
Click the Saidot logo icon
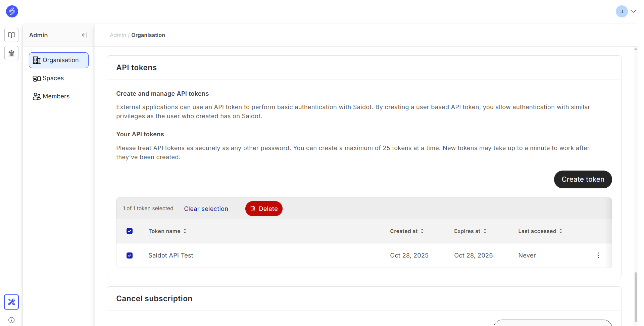(12, 11)
